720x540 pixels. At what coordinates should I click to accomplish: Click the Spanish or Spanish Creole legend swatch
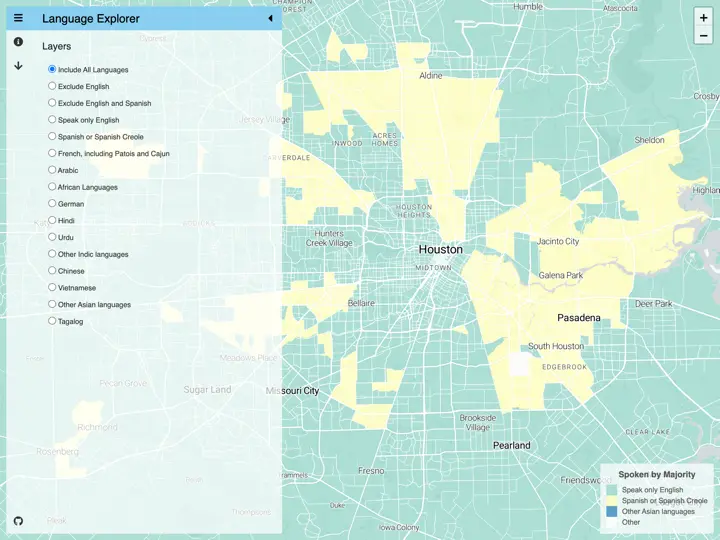[x=611, y=501]
